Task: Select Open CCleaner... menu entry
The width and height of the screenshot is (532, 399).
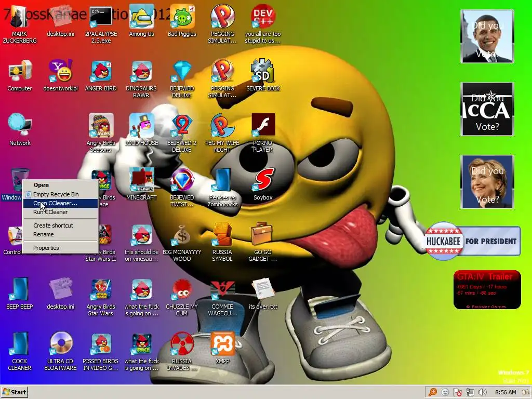Action: pyautogui.click(x=60, y=203)
